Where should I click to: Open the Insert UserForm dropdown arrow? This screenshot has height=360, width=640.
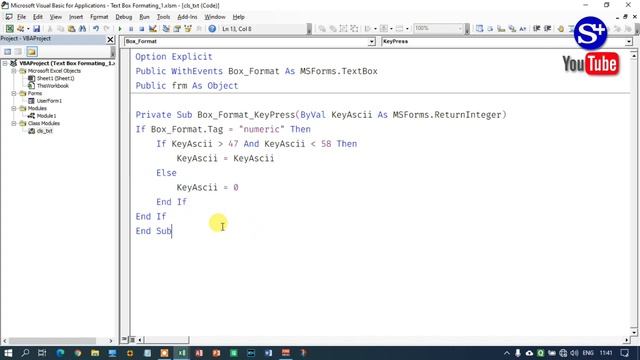click(x=28, y=29)
